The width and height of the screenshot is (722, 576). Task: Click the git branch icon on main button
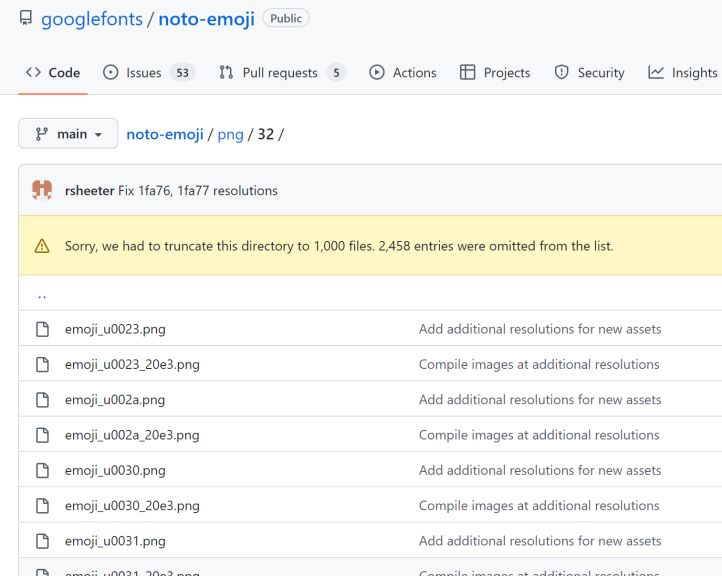click(41, 134)
